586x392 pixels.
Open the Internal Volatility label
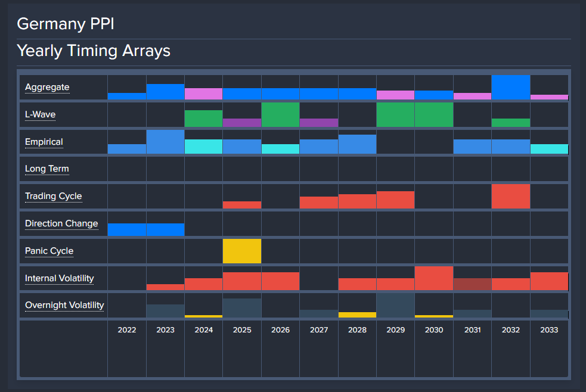click(x=60, y=278)
